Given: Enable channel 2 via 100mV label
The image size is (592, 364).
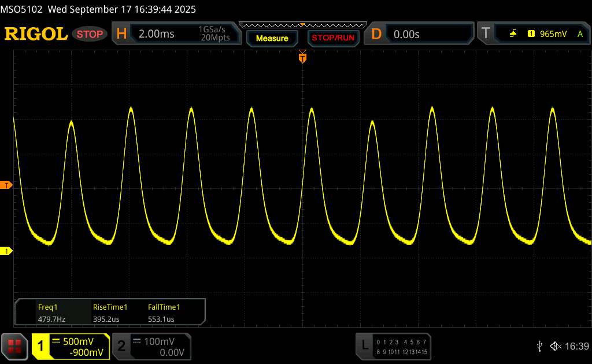Looking at the screenshot, I should (x=158, y=341).
